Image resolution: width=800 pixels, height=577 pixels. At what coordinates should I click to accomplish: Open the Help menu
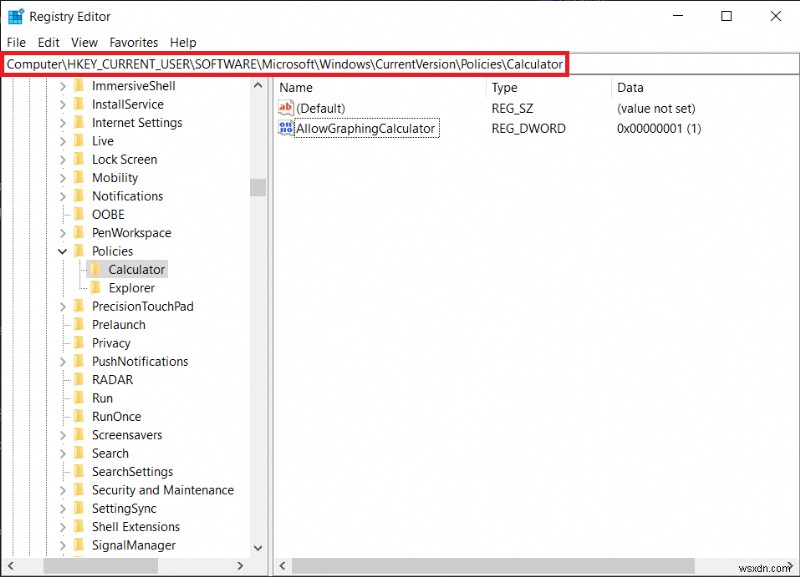[x=183, y=42]
